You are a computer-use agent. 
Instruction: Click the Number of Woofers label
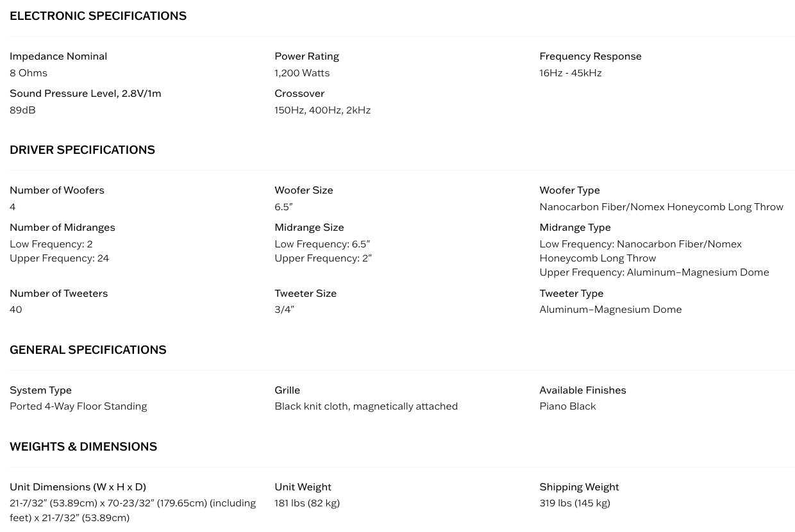pyautogui.click(x=57, y=190)
